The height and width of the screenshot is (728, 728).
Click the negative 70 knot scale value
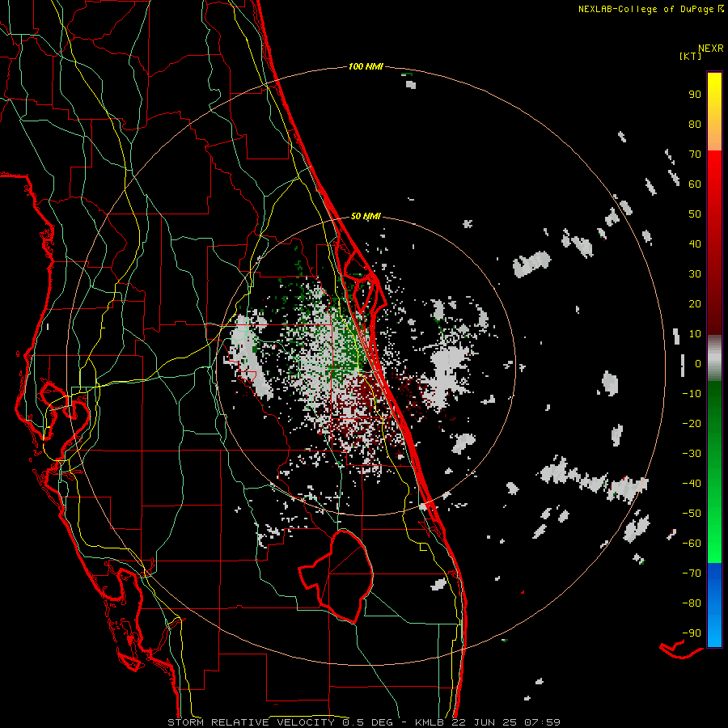[692, 574]
